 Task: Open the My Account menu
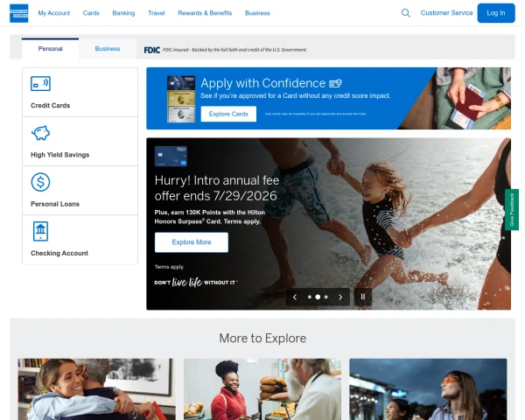[54, 13]
